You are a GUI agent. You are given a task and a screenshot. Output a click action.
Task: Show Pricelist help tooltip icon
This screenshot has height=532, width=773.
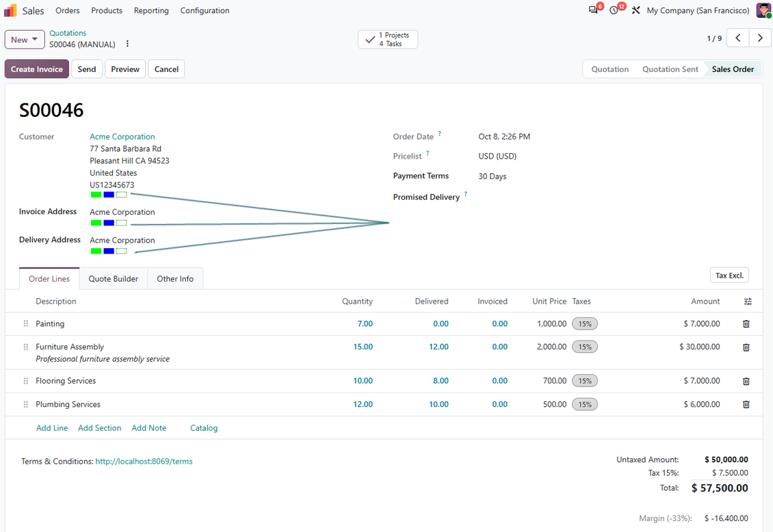click(x=428, y=153)
